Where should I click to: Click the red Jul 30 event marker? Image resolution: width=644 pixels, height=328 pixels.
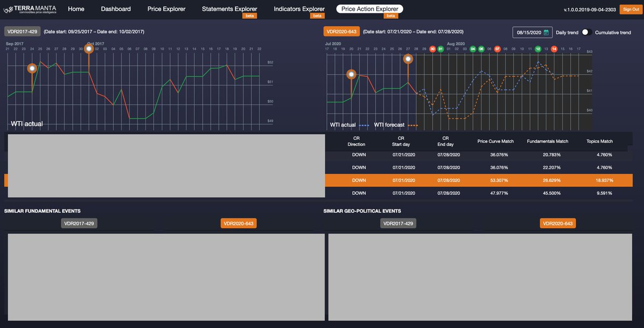coord(433,48)
